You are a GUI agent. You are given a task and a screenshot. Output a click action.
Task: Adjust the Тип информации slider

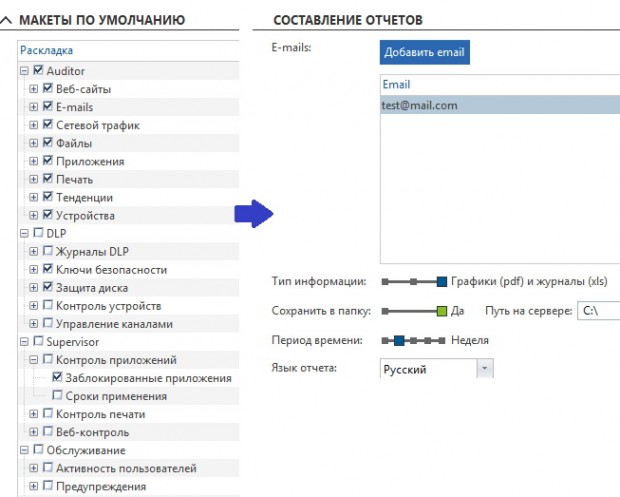coord(414,282)
